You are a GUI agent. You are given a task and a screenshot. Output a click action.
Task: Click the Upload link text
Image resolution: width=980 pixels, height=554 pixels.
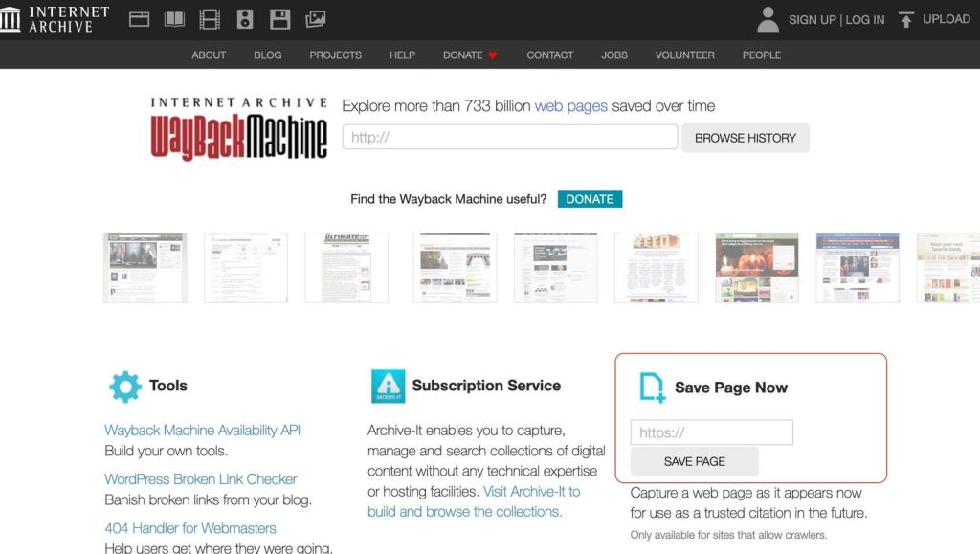(947, 19)
